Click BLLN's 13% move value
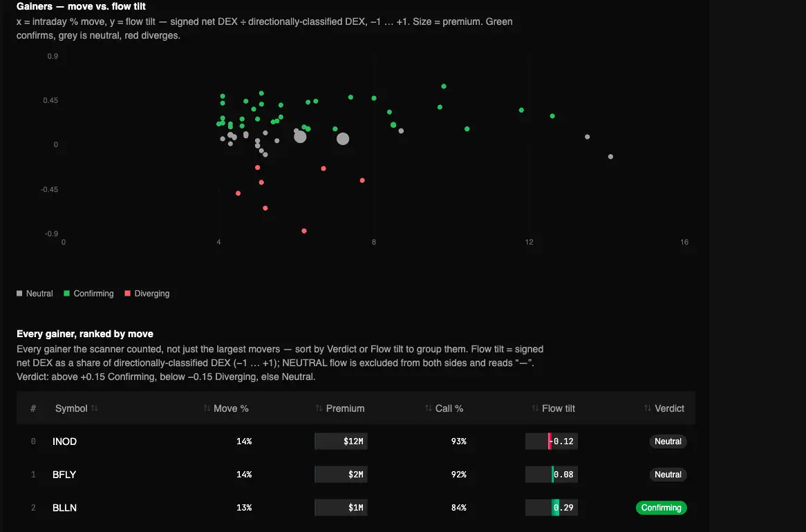This screenshot has width=806, height=532. [244, 508]
